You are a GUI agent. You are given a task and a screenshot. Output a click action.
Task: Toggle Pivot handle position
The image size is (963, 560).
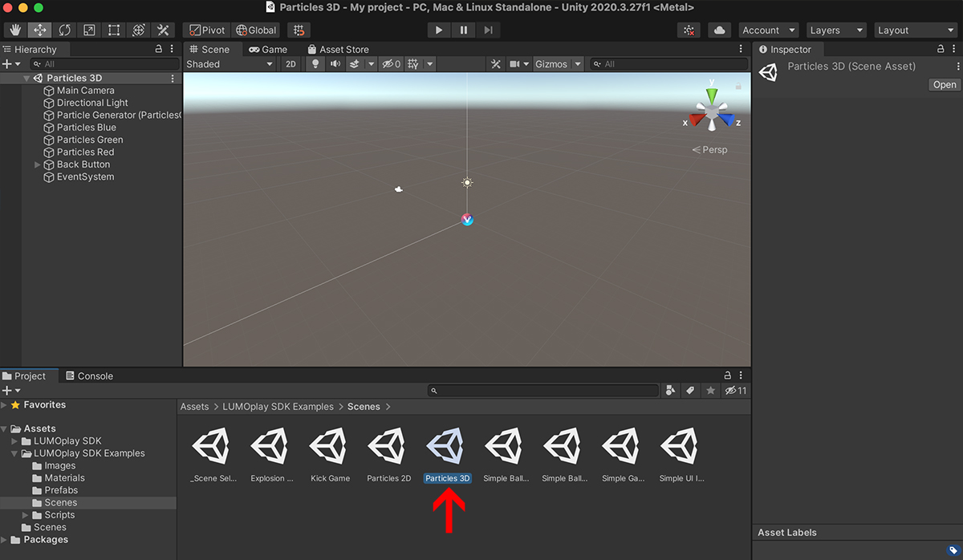[207, 30]
